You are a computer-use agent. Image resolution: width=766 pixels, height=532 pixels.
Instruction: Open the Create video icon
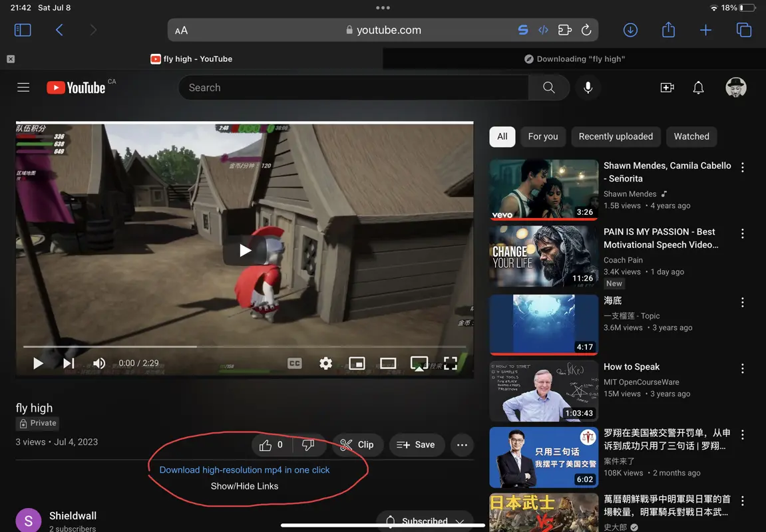(x=667, y=87)
